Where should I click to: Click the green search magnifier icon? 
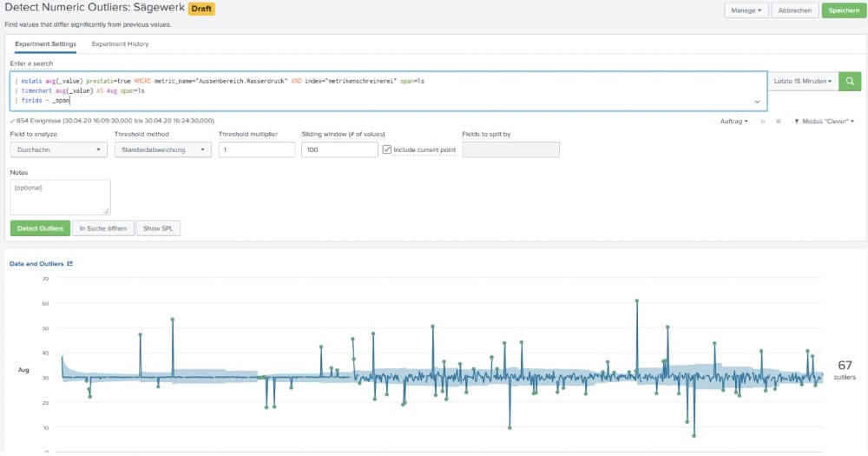(x=850, y=81)
